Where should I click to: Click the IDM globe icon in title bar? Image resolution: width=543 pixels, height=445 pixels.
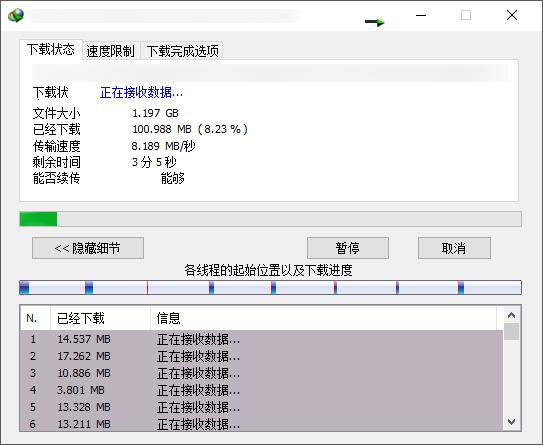[16, 15]
